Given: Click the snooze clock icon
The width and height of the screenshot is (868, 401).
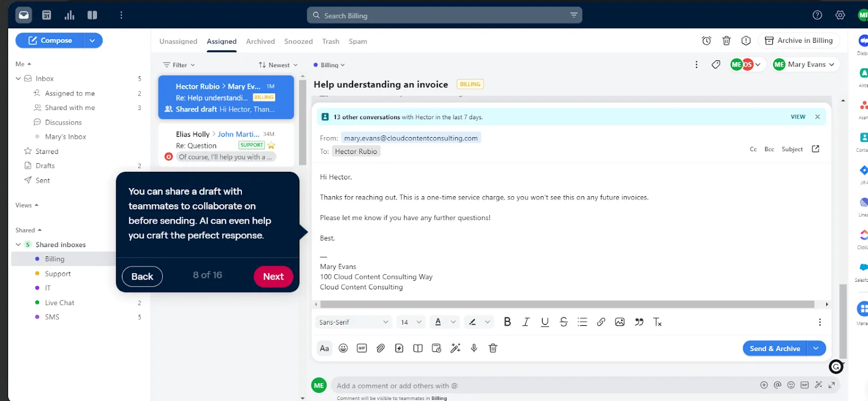Looking at the screenshot, I should click(706, 41).
